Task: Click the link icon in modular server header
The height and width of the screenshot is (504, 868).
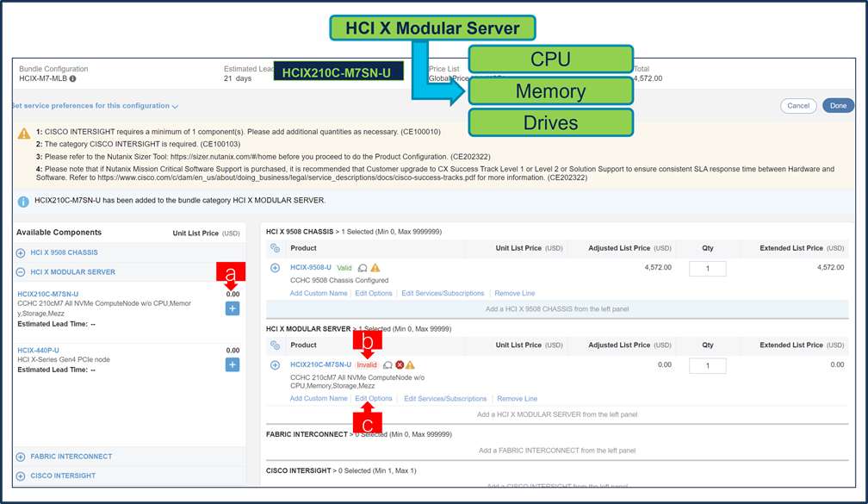Action: (x=276, y=345)
